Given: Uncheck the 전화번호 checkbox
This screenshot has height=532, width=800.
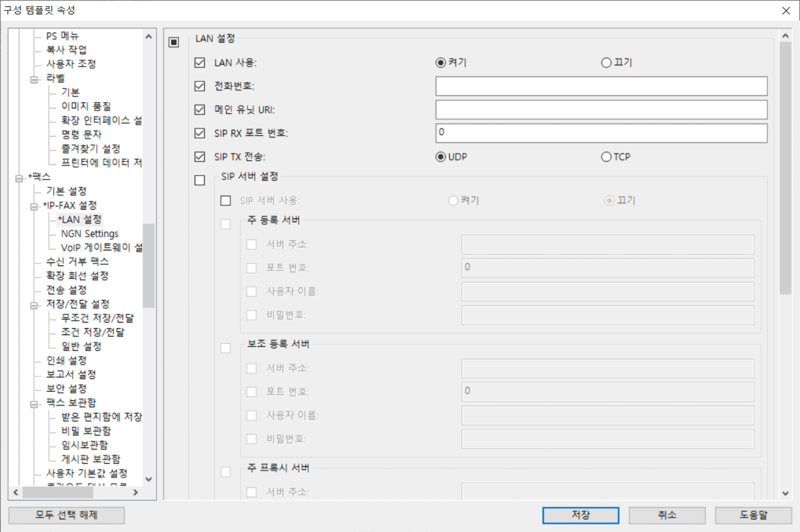Looking at the screenshot, I should pyautogui.click(x=200, y=86).
